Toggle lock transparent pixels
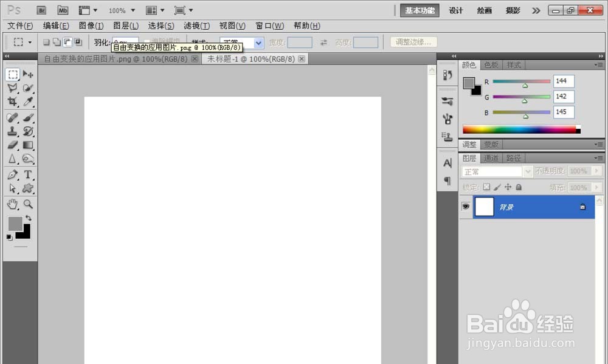This screenshot has width=608, height=364. click(486, 187)
